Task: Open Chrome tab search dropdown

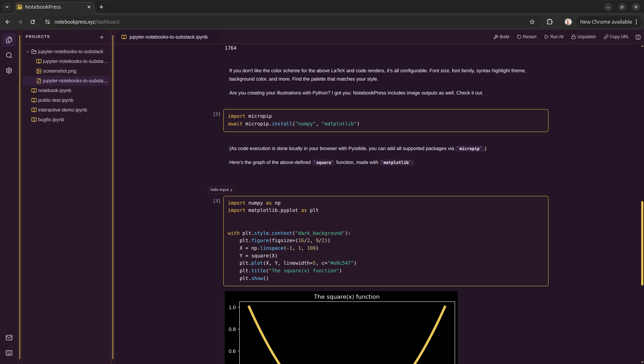Action: [7, 7]
